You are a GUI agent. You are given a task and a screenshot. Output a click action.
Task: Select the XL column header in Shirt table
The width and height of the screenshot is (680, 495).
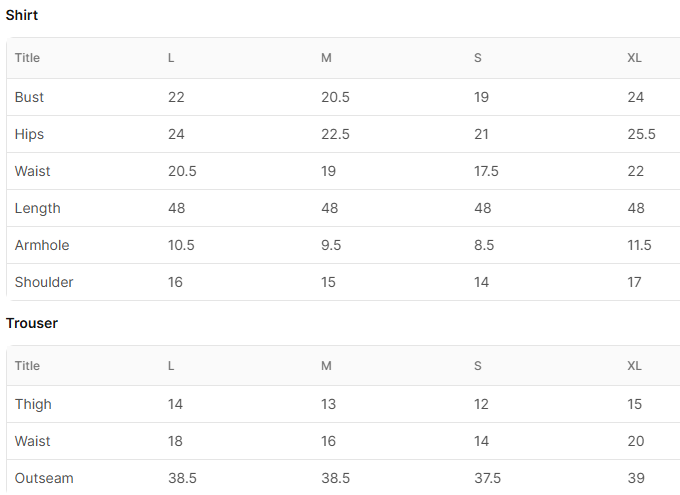[x=634, y=58]
